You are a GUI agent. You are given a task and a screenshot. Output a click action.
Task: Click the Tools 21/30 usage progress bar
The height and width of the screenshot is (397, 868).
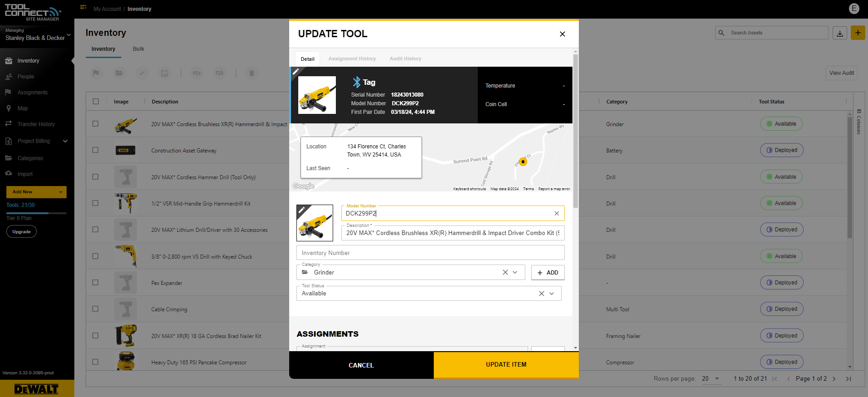coord(36,213)
